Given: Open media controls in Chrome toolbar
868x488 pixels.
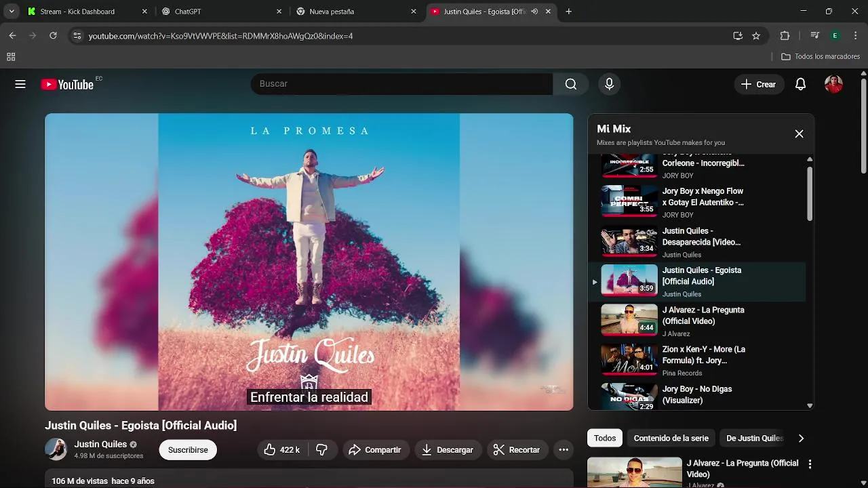Looking at the screenshot, I should click(814, 36).
